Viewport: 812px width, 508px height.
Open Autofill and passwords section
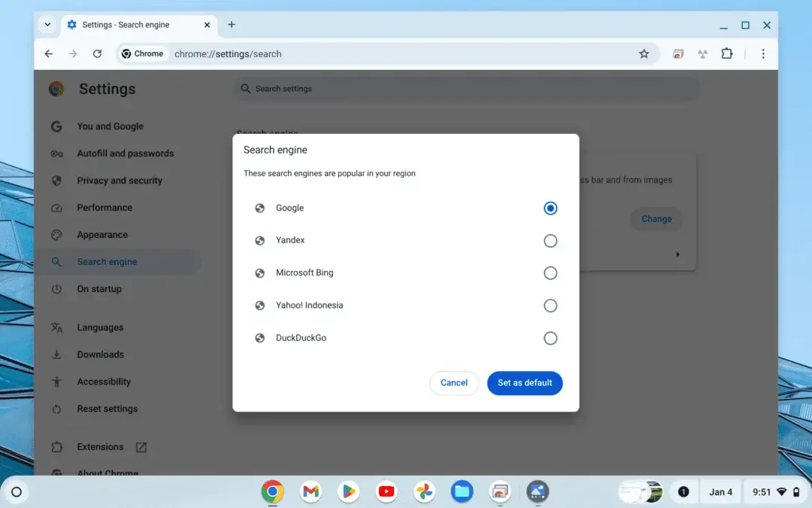tap(126, 154)
